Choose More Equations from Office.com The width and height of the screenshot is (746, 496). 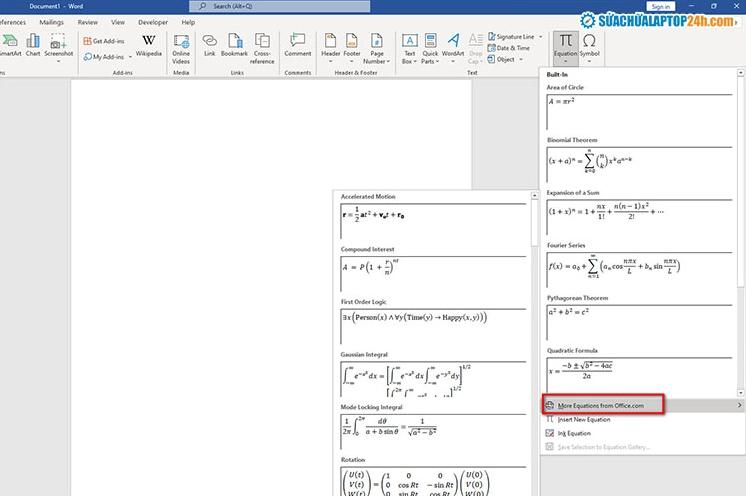[x=642, y=405]
